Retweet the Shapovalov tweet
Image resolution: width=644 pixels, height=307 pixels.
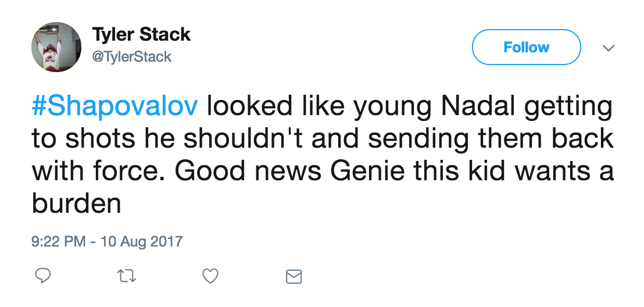pyautogui.click(x=126, y=276)
